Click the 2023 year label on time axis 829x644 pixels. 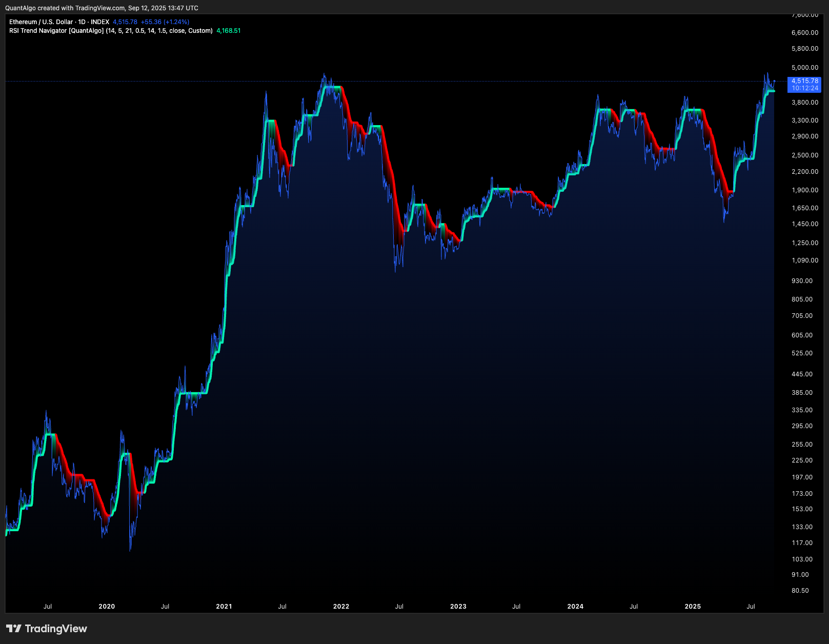(458, 607)
